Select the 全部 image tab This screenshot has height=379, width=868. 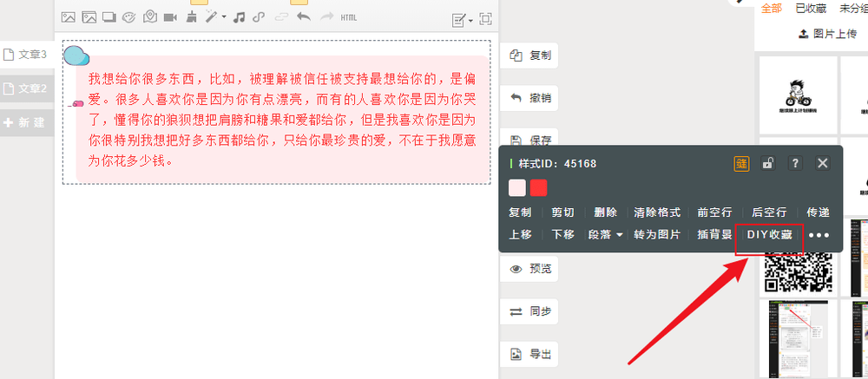click(x=772, y=9)
